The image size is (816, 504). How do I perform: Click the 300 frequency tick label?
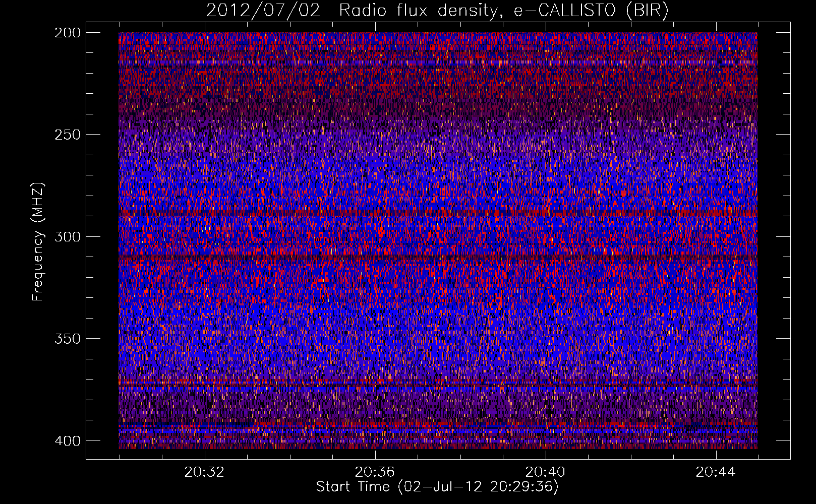(x=67, y=236)
